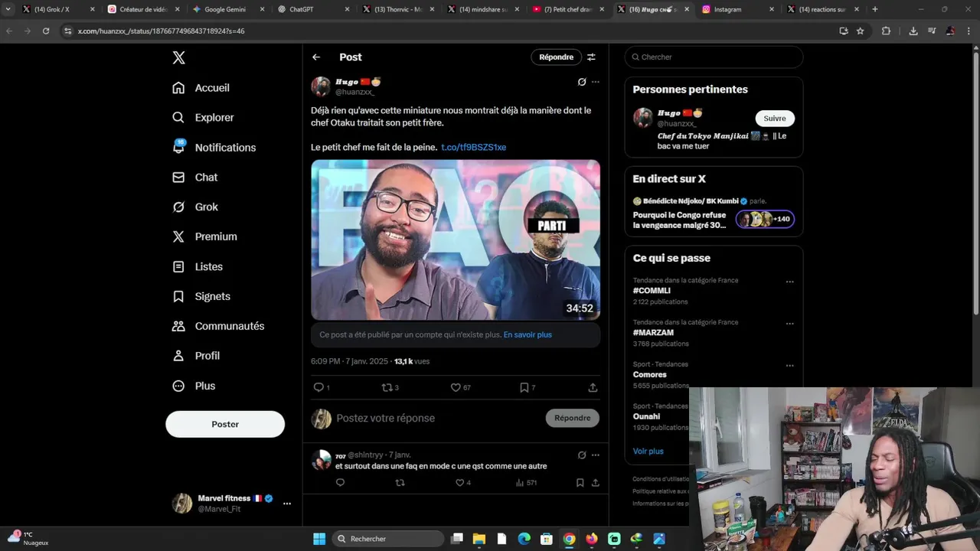Repost shintryy's reply
The height and width of the screenshot is (551, 980).
point(400,483)
